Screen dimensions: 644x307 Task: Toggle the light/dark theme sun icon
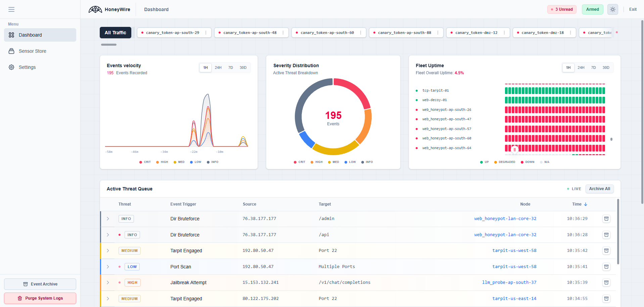(613, 9)
